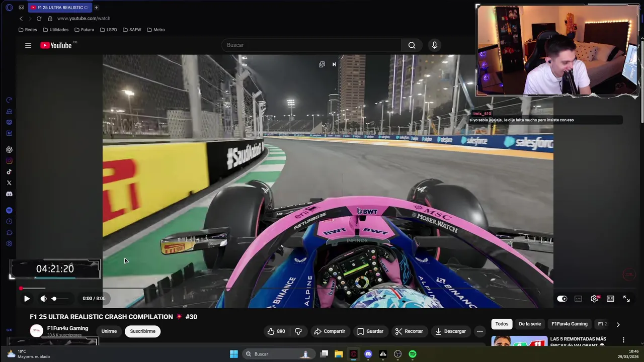
Task: Select the F1Fun4u Gaming filter chip
Action: 570,324
